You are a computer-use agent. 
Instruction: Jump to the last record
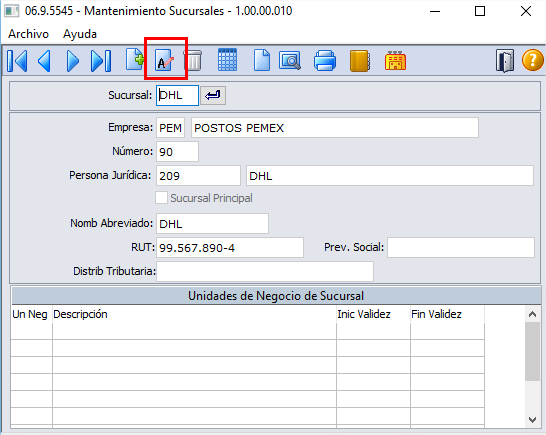[101, 61]
